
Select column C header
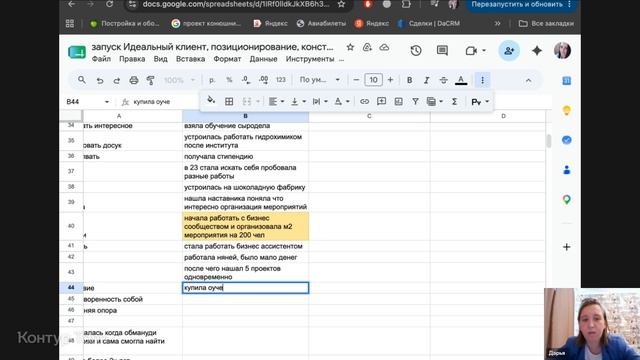(369, 116)
